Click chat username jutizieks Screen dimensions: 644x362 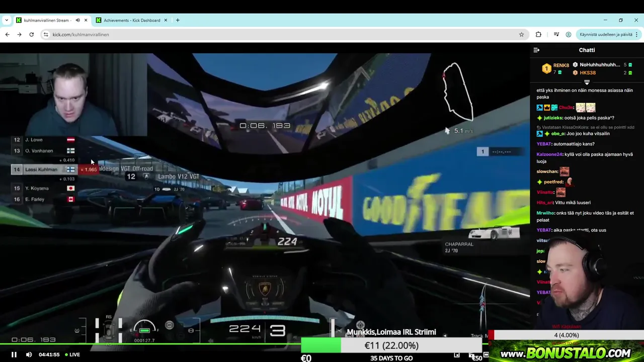tap(553, 118)
